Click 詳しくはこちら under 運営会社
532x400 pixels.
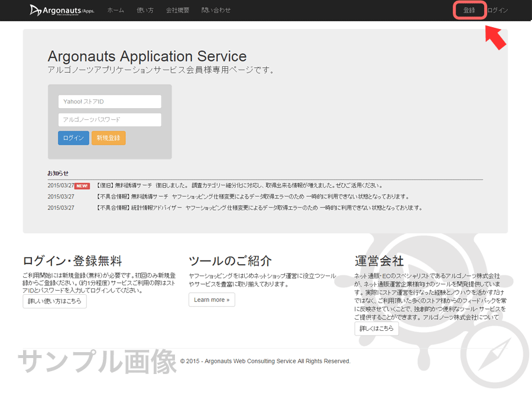point(377,329)
